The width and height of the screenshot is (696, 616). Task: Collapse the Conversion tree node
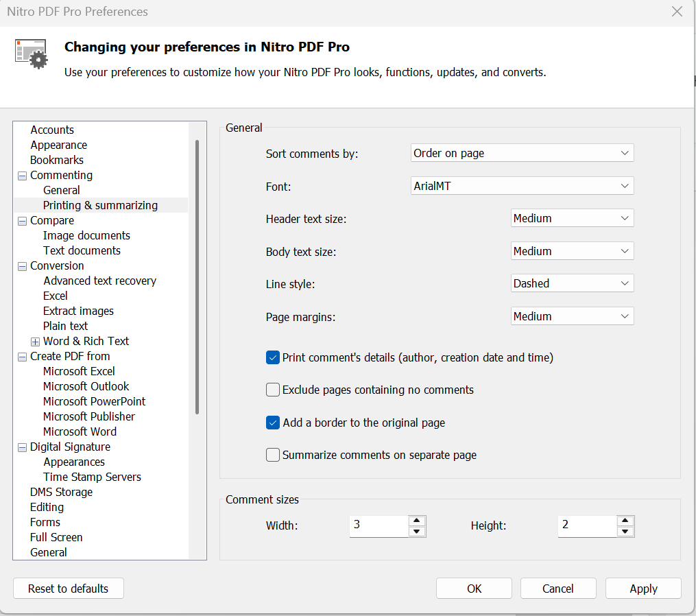click(22, 266)
